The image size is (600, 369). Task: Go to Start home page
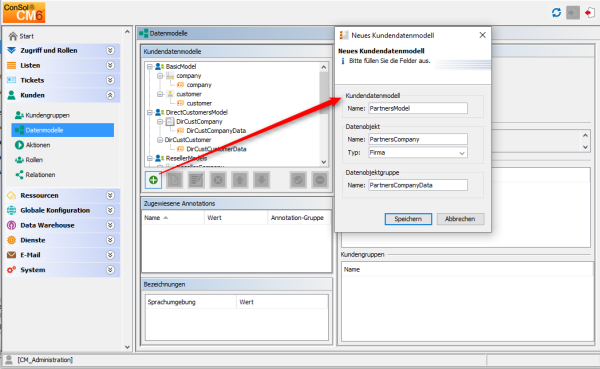click(x=21, y=36)
